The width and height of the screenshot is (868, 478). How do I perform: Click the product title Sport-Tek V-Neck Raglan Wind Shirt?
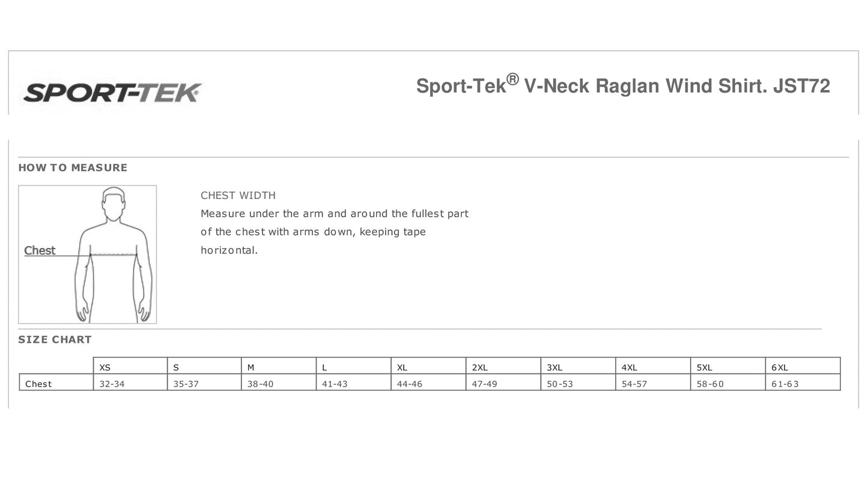tap(623, 86)
